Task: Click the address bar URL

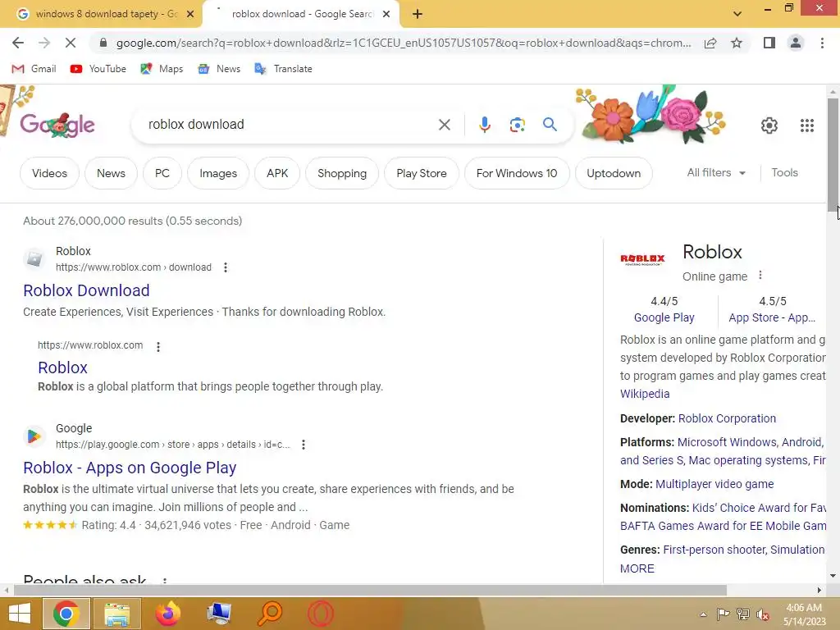Action: click(403, 43)
